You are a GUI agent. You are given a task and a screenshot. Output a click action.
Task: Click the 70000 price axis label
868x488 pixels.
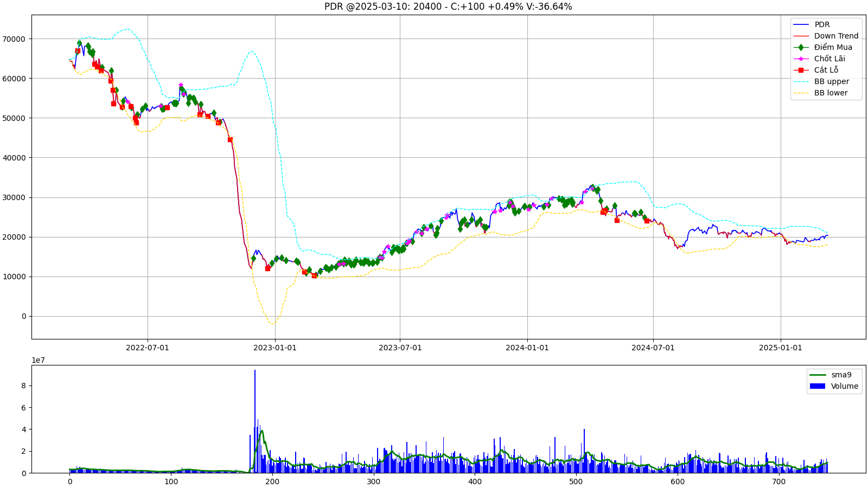(x=14, y=39)
